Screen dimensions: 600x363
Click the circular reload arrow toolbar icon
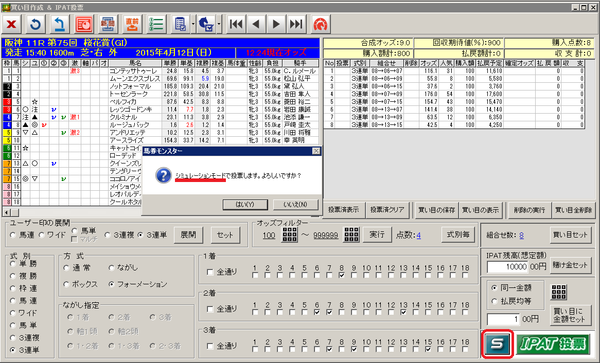(x=36, y=24)
